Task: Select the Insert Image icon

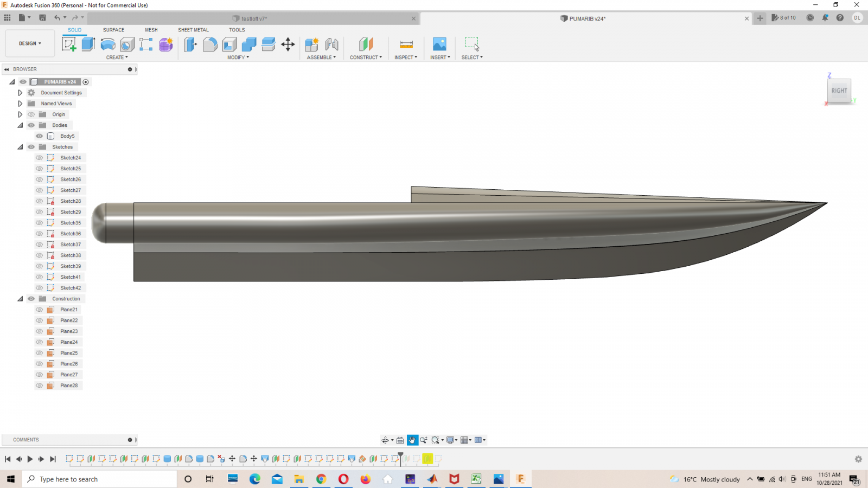Action: pyautogui.click(x=439, y=44)
